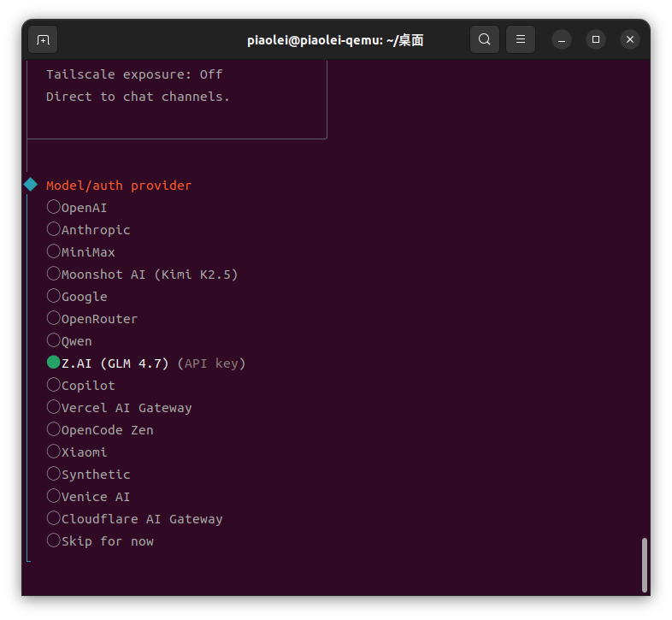Close the terminal window
The height and width of the screenshot is (620, 672).
coord(630,39)
